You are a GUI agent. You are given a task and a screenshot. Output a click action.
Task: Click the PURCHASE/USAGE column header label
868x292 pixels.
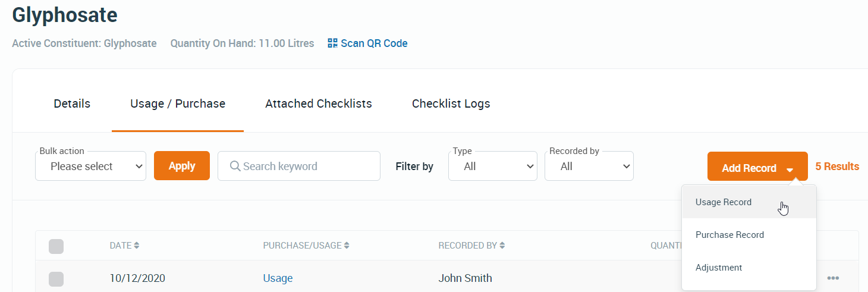(x=302, y=245)
